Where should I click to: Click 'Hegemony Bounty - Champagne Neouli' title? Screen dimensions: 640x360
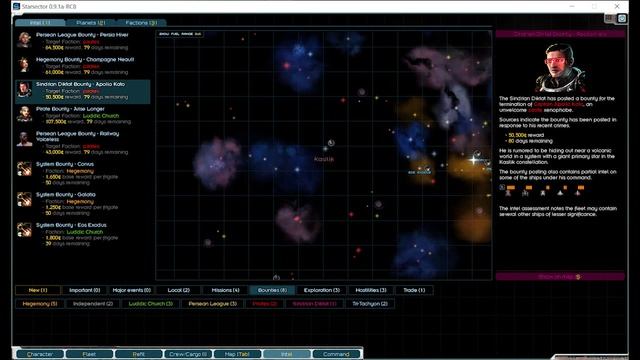tap(85, 60)
